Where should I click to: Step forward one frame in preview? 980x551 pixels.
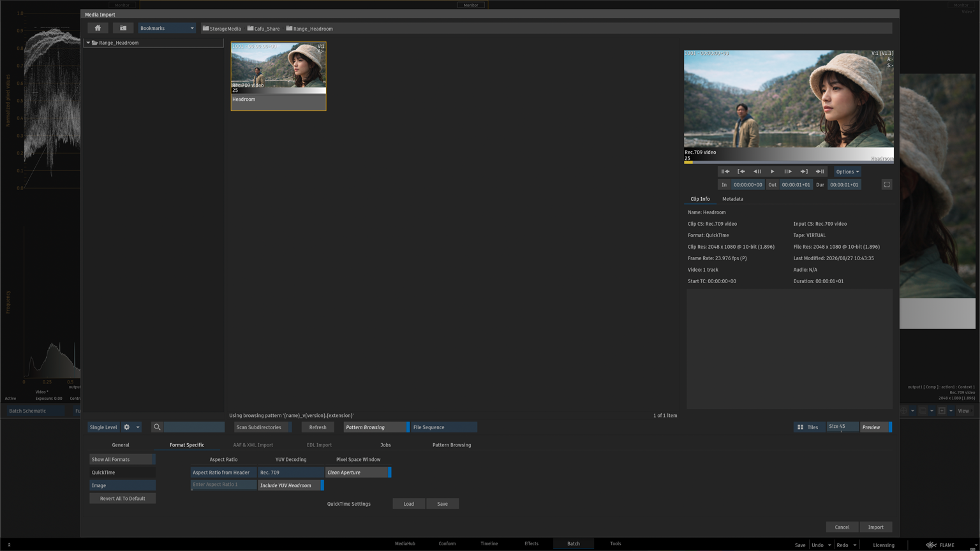[788, 172]
